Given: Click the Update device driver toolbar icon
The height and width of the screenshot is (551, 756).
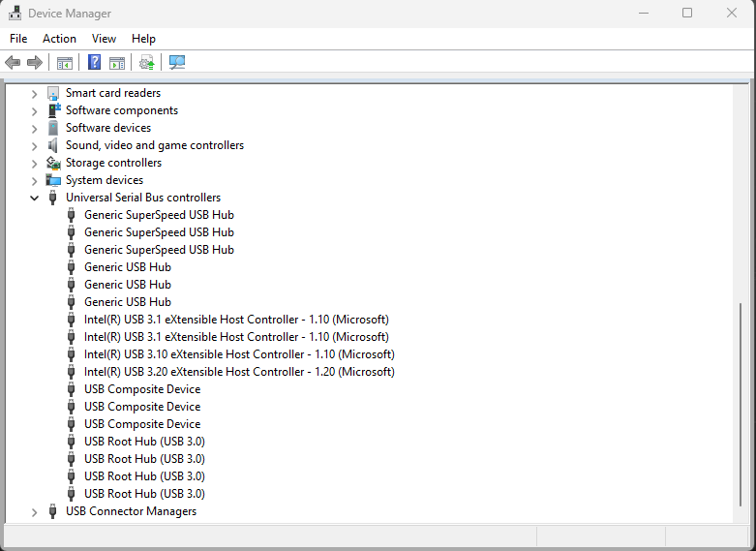Looking at the screenshot, I should coord(146,63).
